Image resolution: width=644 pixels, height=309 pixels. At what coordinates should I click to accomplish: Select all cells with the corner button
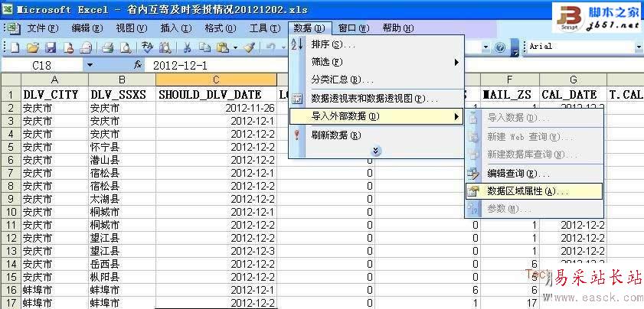pyautogui.click(x=11, y=80)
